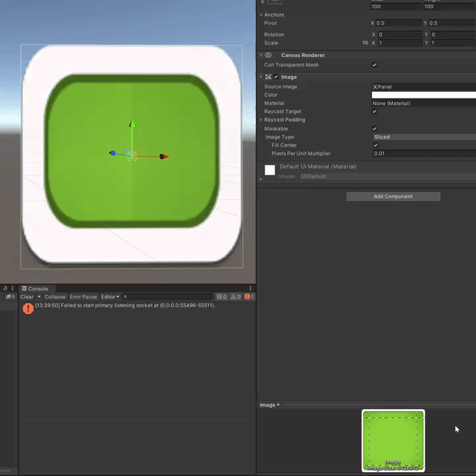Viewport: 476px width, 476px height.
Task: Collapse the Image component foldout
Action: coord(261,77)
